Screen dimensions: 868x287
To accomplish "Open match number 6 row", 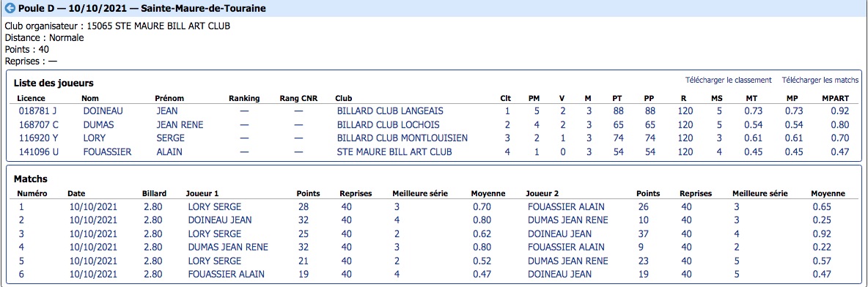I will click(433, 275).
